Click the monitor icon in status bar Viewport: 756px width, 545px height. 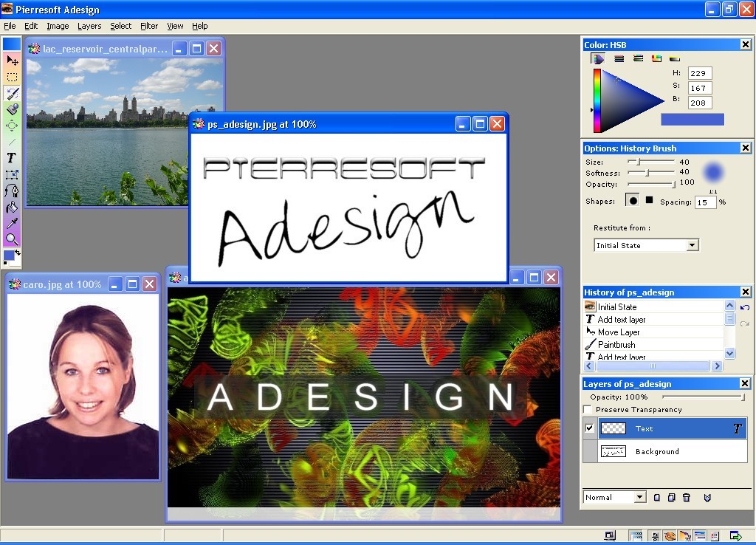tap(611, 536)
